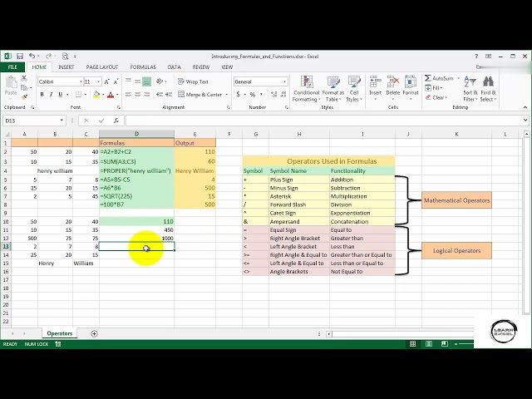The image size is (532, 399).
Task: Open the font size dropdown
Action: pyautogui.click(x=98, y=81)
